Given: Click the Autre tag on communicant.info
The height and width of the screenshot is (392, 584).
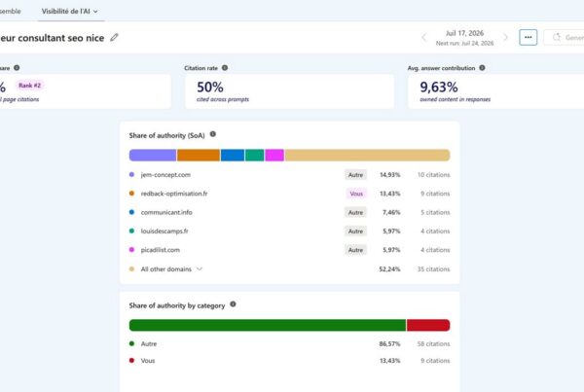Looking at the screenshot, I should tap(355, 212).
